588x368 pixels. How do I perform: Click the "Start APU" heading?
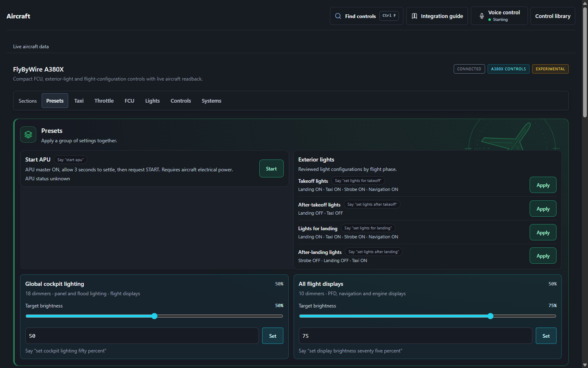pyautogui.click(x=38, y=159)
